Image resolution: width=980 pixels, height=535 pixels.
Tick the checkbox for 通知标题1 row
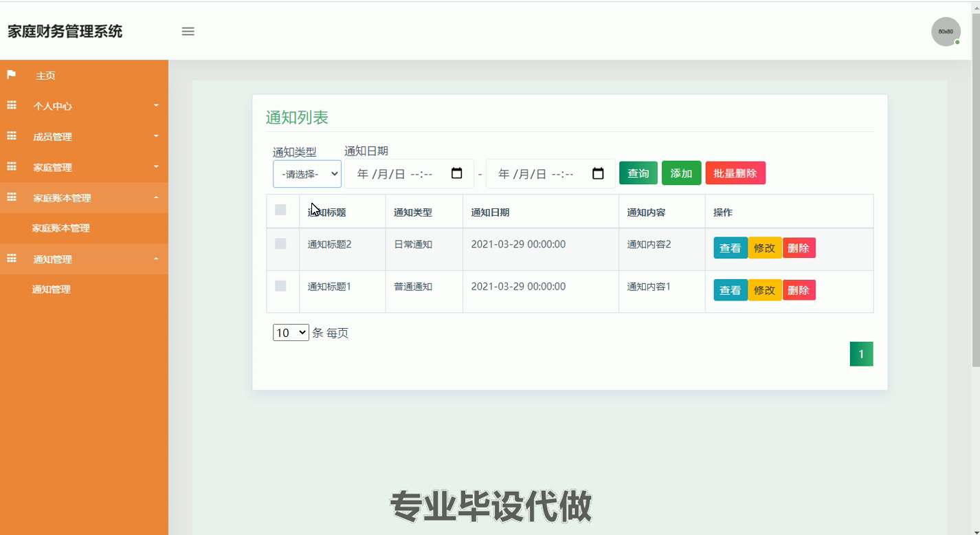280,285
